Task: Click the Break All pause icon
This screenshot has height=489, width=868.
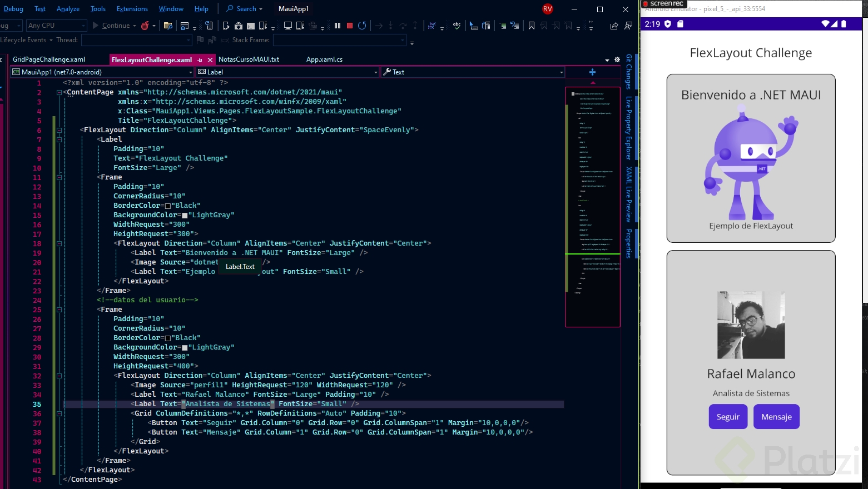Action: pos(338,26)
